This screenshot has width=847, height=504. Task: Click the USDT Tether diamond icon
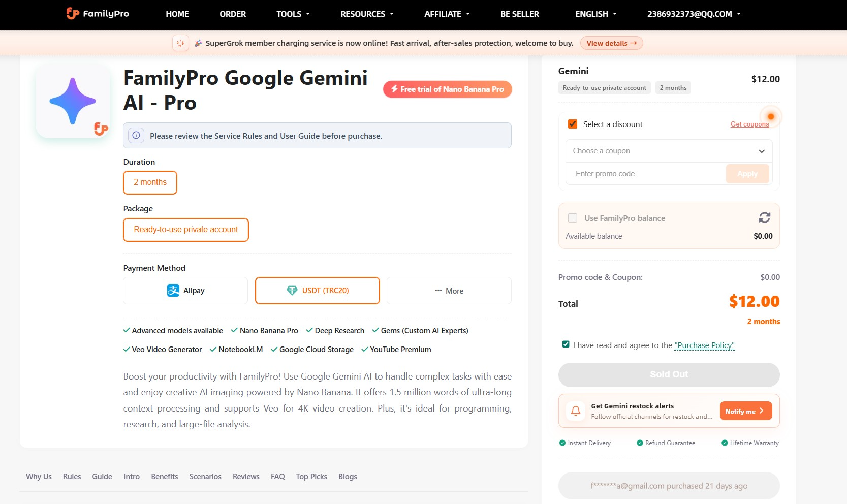pos(292,291)
